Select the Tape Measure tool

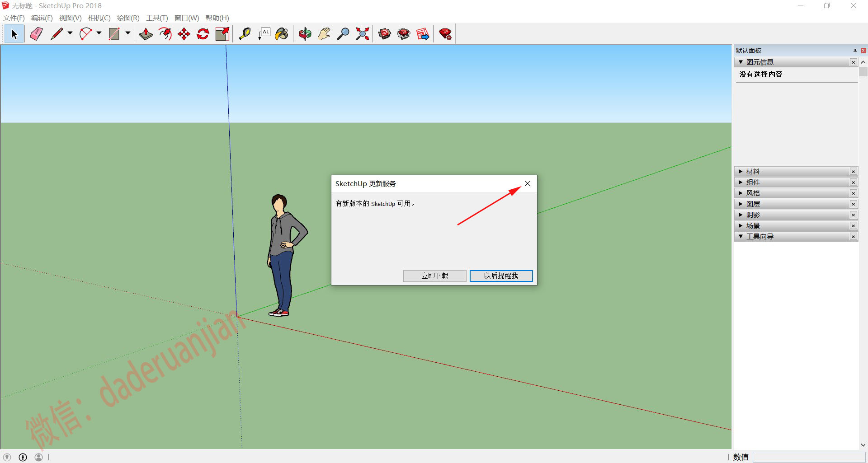click(245, 34)
